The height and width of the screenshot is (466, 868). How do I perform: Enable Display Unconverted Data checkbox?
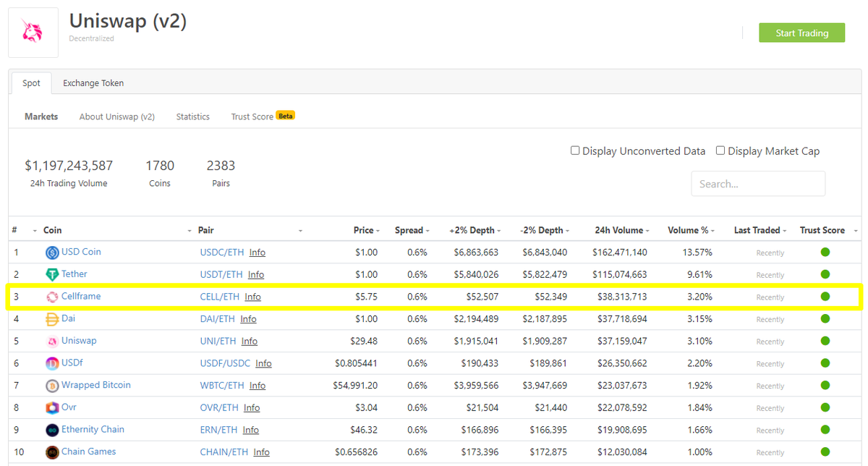[x=575, y=151]
